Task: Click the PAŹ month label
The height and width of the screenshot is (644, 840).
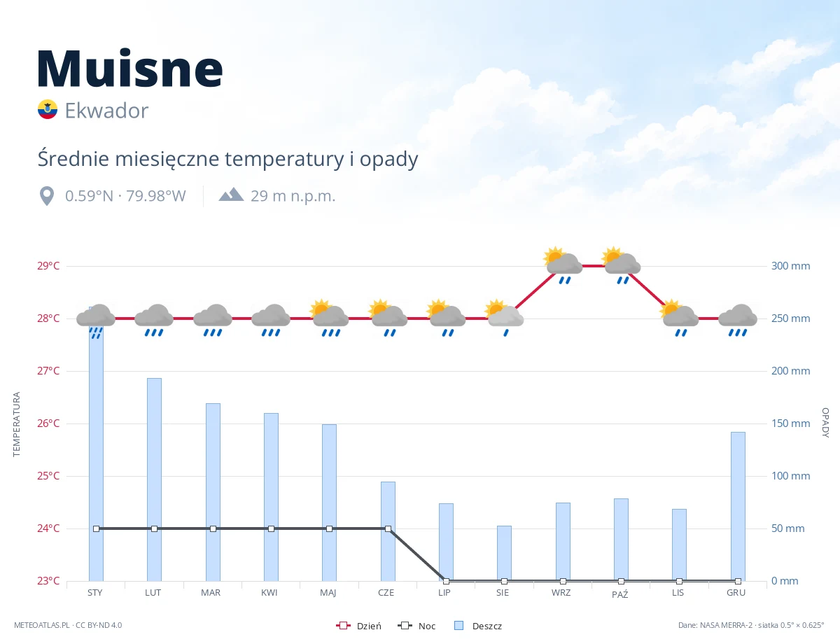Action: click(x=620, y=594)
